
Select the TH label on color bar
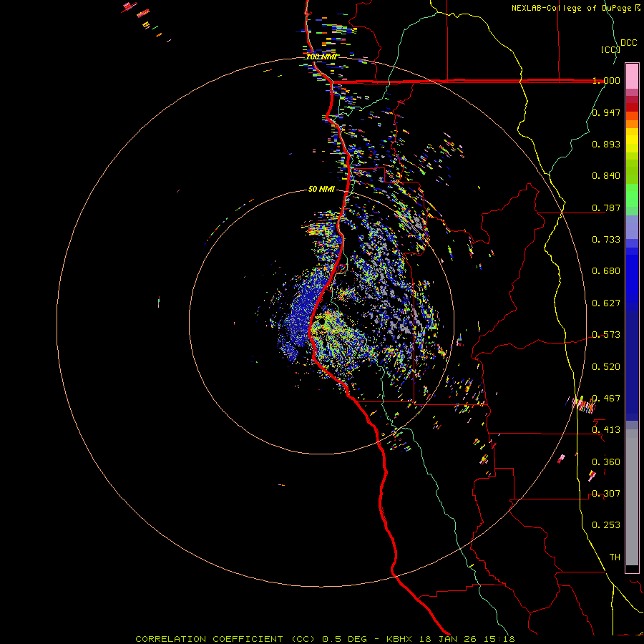tap(615, 557)
